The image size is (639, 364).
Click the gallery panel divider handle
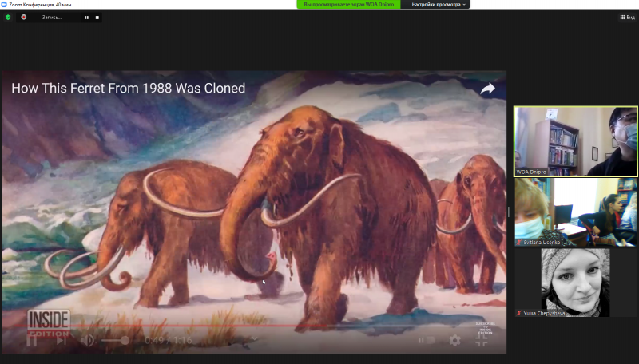point(509,212)
